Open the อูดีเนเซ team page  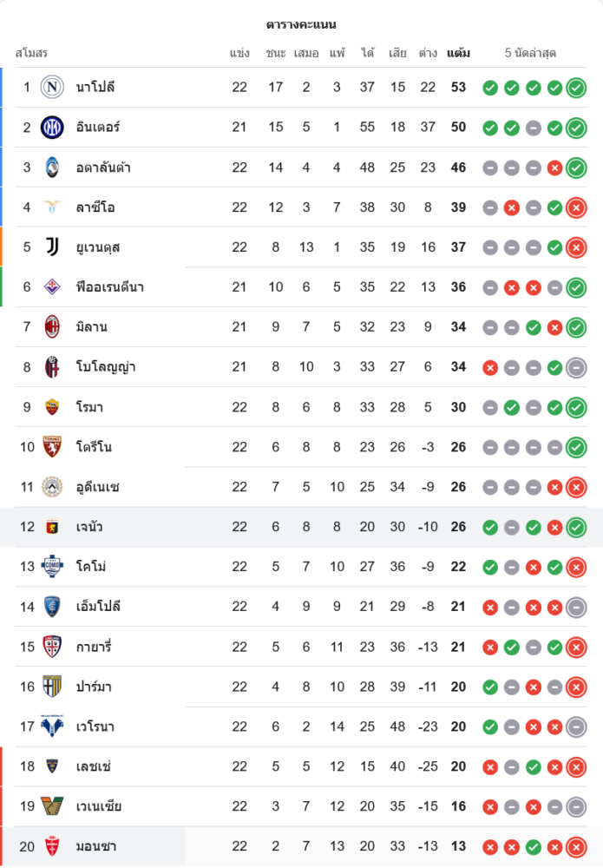click(x=97, y=486)
